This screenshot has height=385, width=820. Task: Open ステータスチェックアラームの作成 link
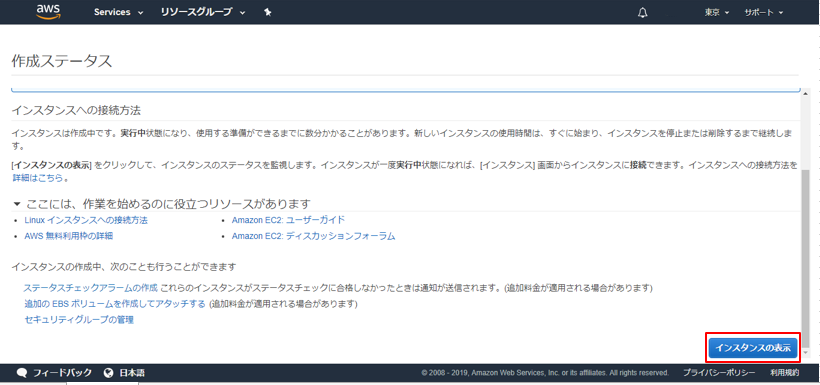(90, 288)
